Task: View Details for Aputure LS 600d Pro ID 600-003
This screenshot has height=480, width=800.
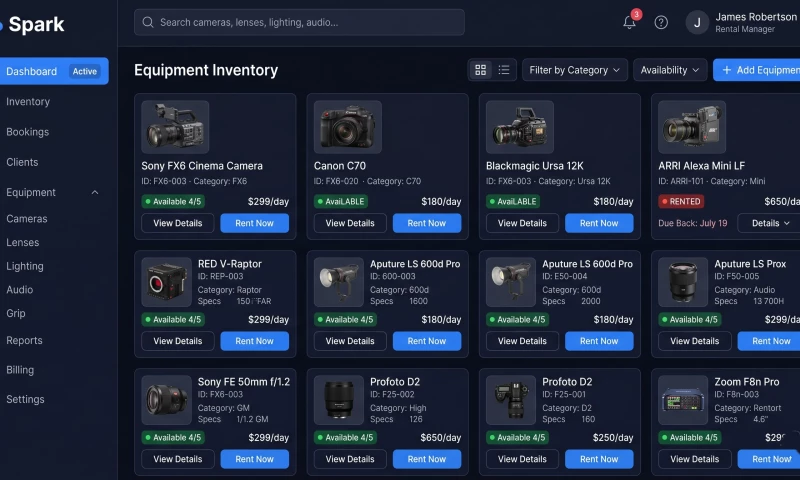Action: click(350, 341)
